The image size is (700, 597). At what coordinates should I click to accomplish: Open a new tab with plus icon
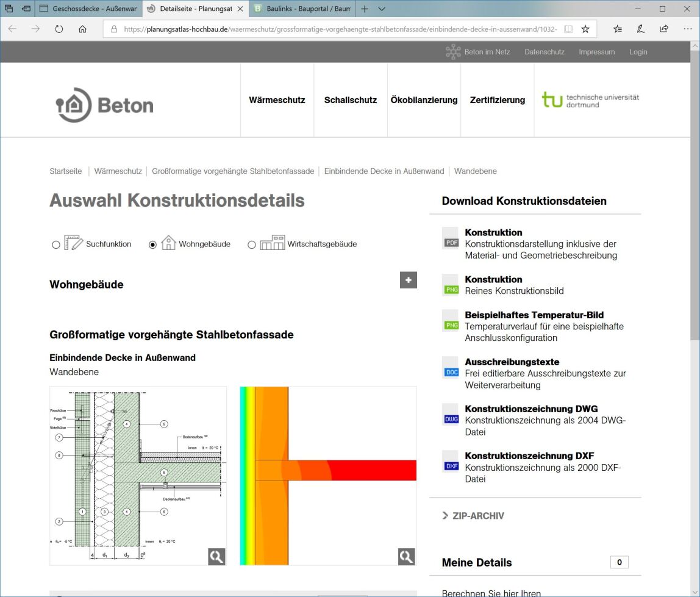point(365,9)
